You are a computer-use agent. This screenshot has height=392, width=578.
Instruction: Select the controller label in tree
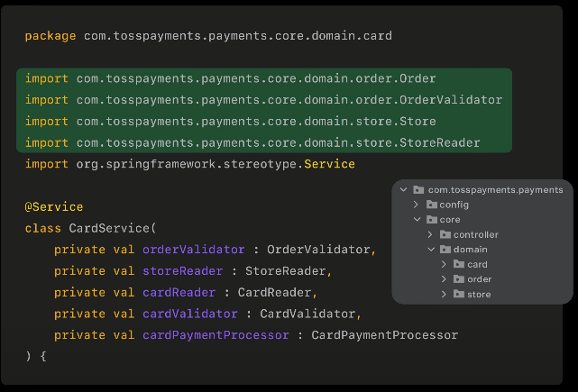tap(476, 234)
